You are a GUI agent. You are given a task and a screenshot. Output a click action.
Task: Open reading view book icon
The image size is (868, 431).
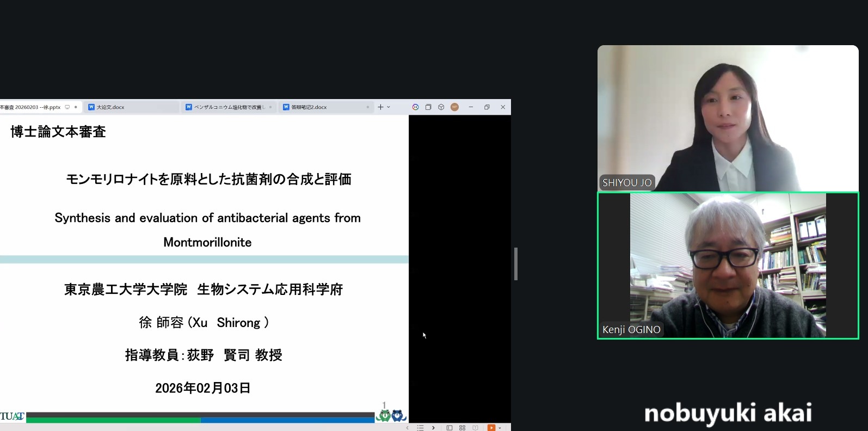pyautogui.click(x=475, y=428)
